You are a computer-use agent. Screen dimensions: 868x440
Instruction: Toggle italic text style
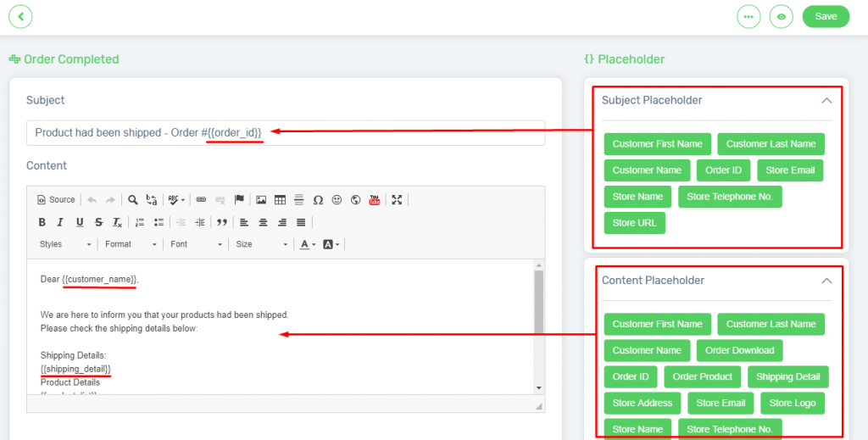pos(60,222)
